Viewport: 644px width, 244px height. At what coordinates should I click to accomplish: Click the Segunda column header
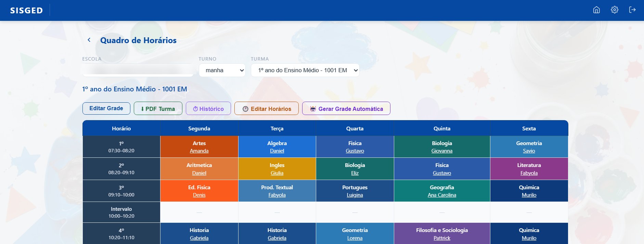[x=199, y=128]
